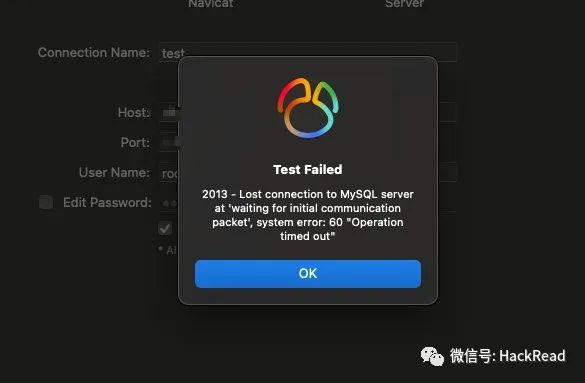Click the masked password field
Viewport: 585px width, 383px height.
pyautogui.click(x=308, y=203)
